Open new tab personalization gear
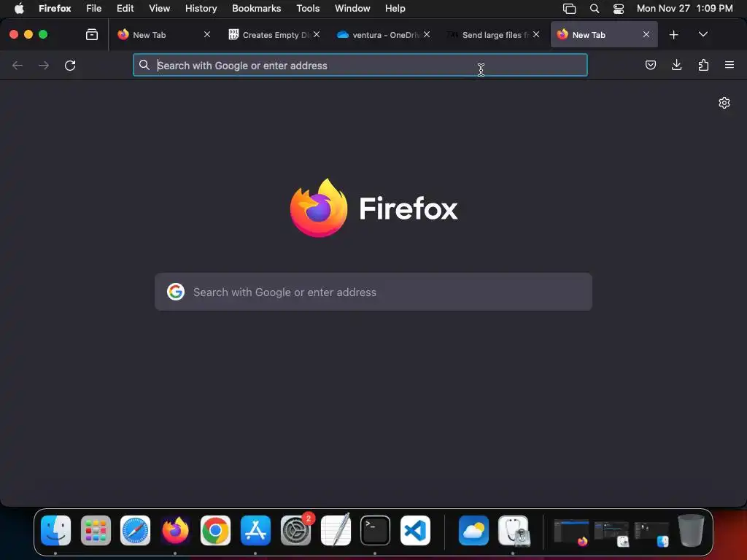This screenshot has width=747, height=560. click(x=724, y=103)
